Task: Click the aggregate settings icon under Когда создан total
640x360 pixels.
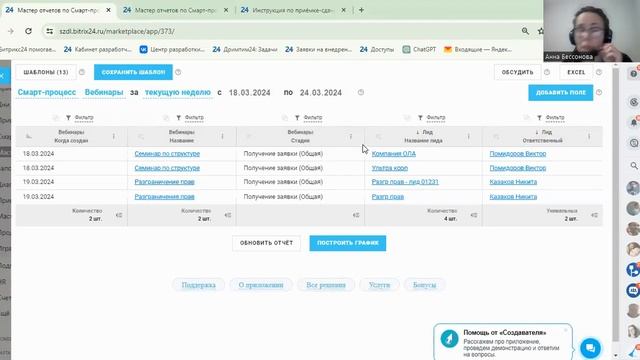Action: click(x=119, y=215)
